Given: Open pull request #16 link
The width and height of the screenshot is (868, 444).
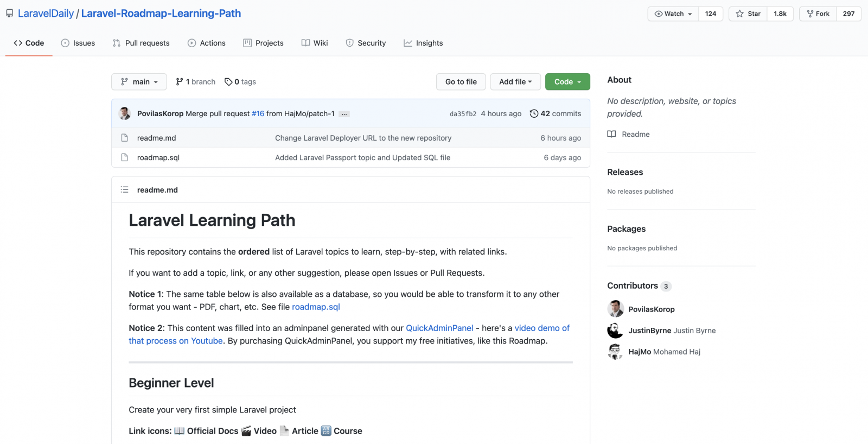Looking at the screenshot, I should pos(258,113).
